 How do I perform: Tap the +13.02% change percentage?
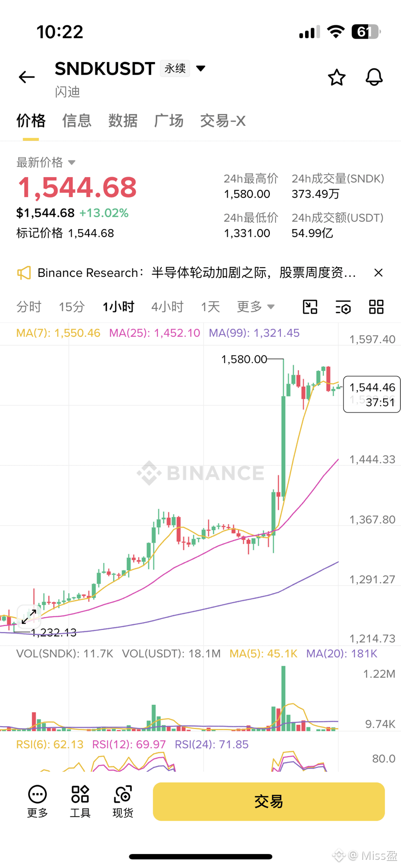pyautogui.click(x=104, y=213)
